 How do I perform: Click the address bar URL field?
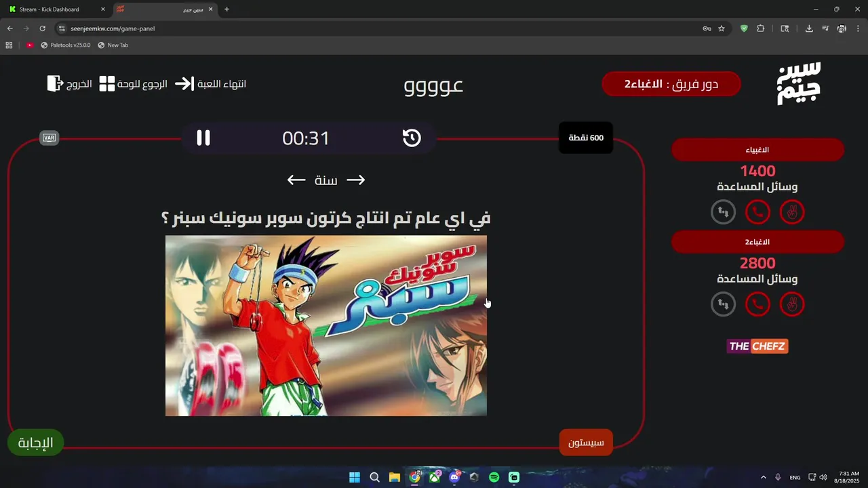tap(380, 28)
